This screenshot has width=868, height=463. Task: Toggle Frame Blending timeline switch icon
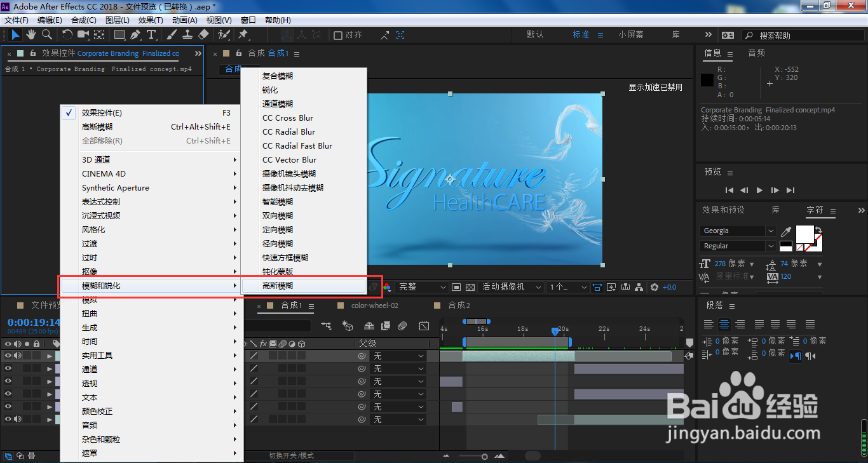[385, 326]
